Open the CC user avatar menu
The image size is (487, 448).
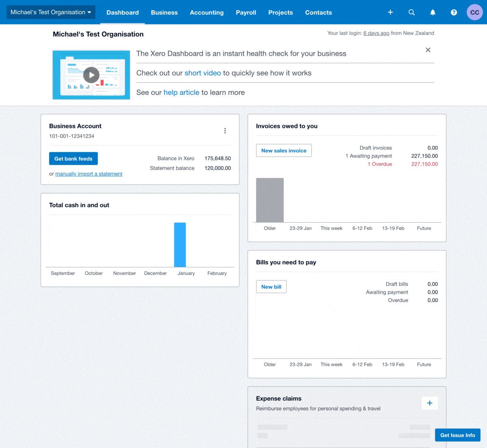[474, 12]
